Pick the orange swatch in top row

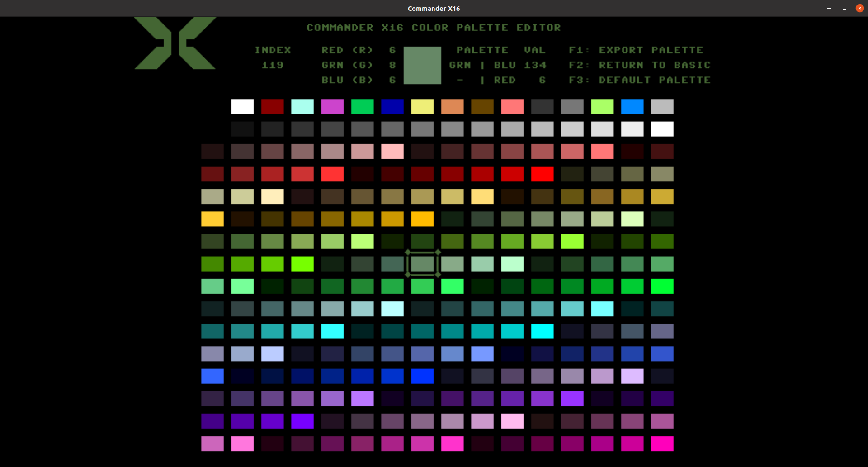click(x=452, y=107)
